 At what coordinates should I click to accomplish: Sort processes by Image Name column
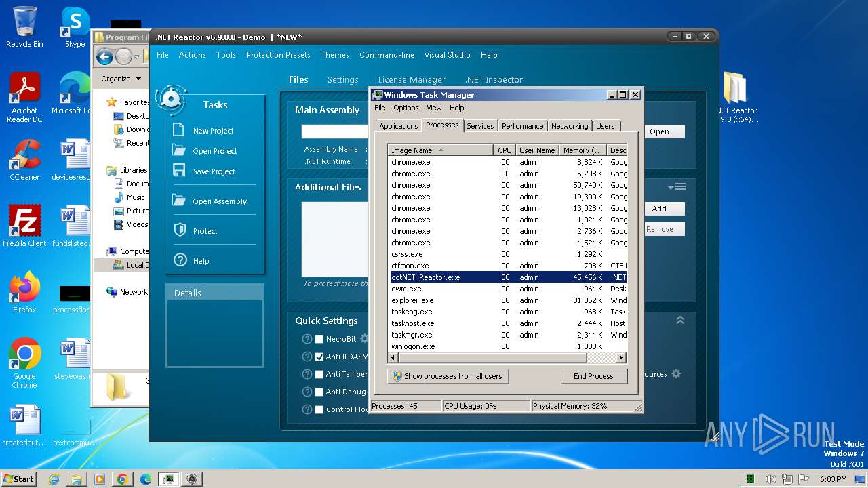440,150
